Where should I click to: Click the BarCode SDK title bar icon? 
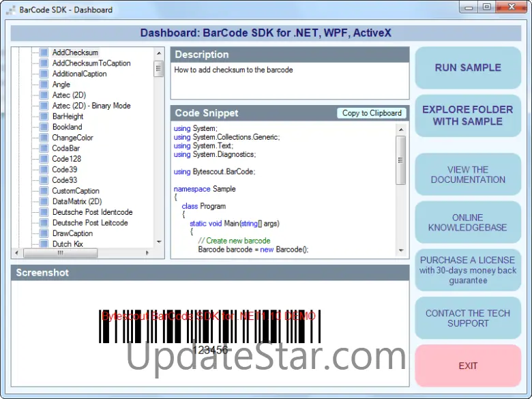tap(10, 10)
